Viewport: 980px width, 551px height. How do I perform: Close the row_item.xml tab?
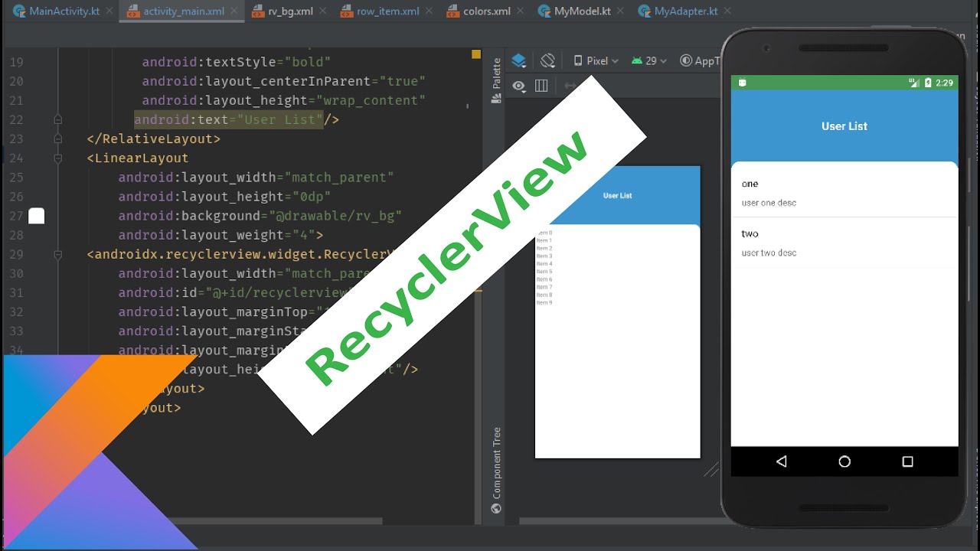428,11
